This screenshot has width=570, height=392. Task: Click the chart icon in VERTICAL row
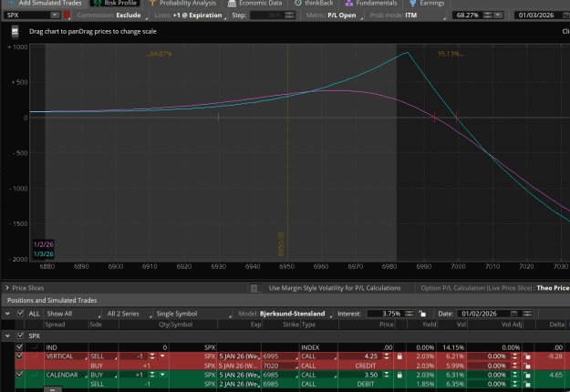(34, 356)
